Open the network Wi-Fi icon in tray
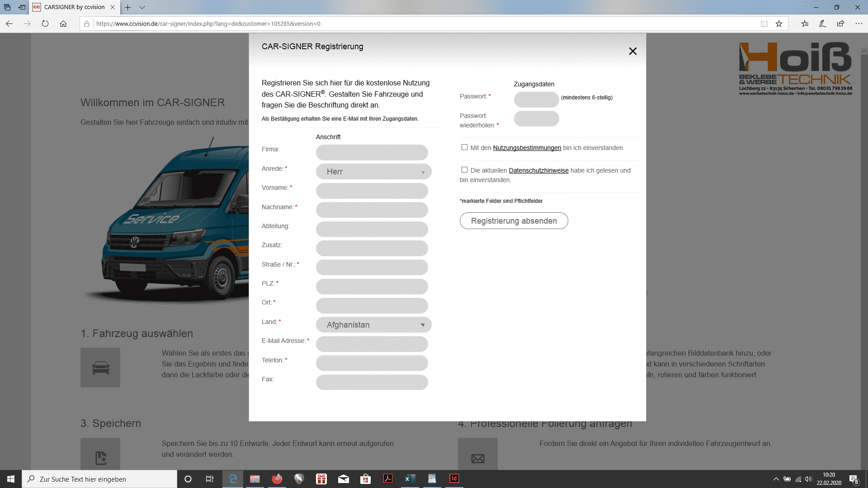 click(x=798, y=479)
